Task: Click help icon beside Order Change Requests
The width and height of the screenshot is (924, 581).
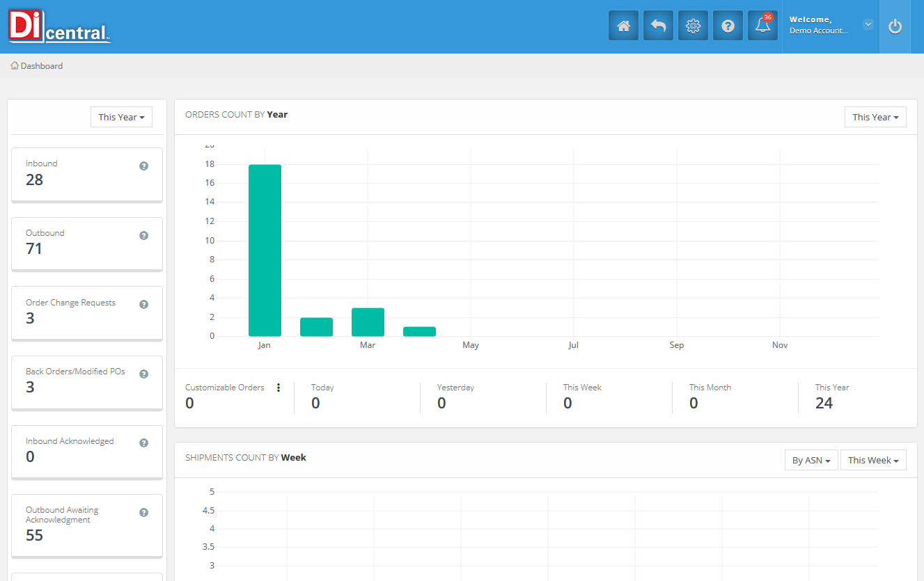Action: (143, 305)
